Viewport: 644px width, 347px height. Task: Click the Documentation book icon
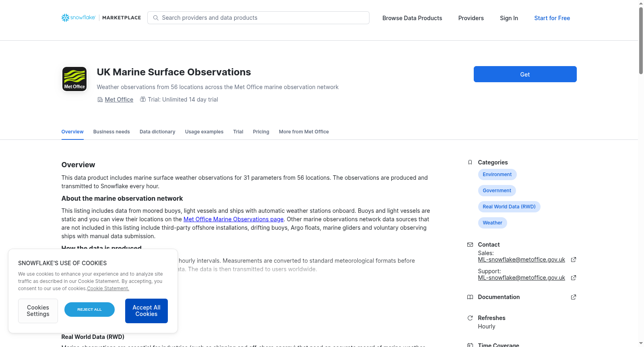(470, 297)
